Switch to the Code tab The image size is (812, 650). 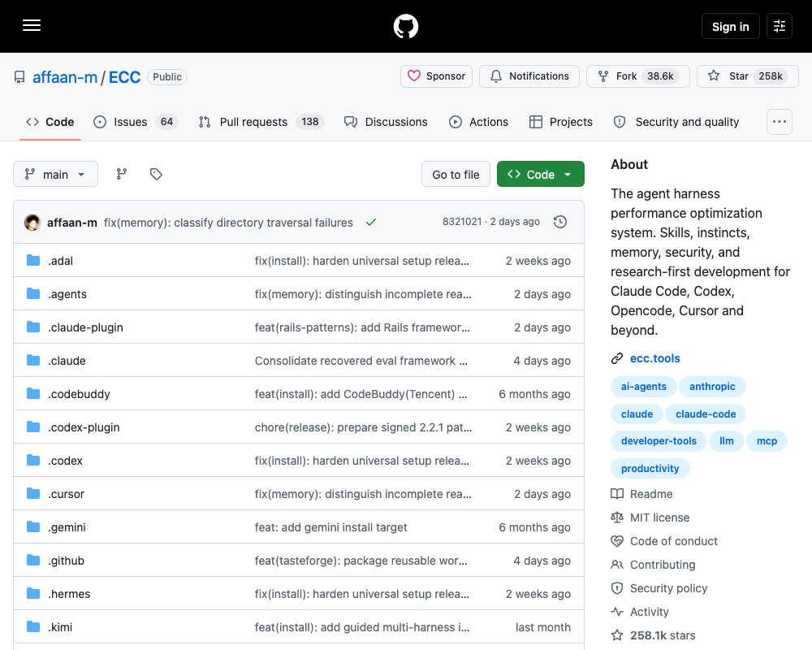point(50,122)
